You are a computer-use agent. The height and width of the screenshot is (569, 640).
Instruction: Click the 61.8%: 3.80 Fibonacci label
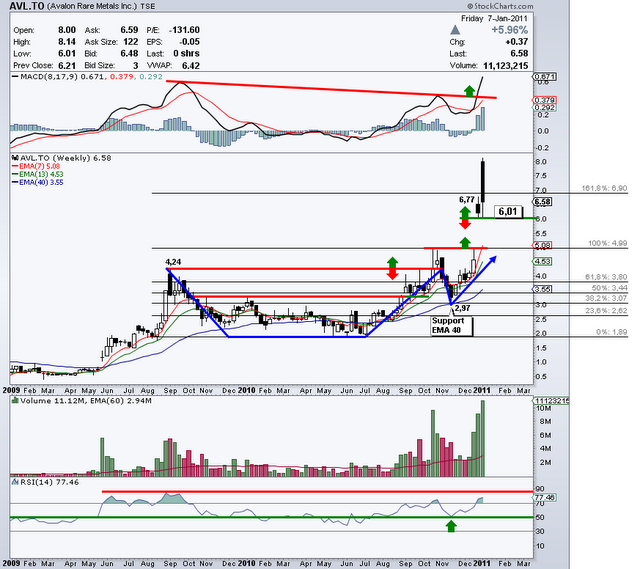[x=606, y=277]
